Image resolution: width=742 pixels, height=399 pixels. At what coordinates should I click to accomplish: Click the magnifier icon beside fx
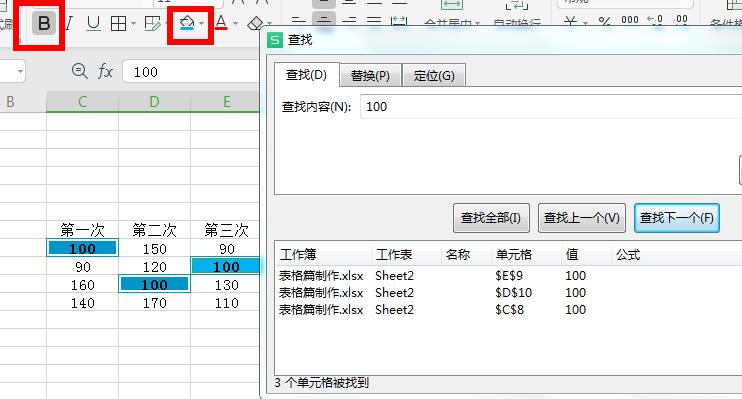pos(80,71)
